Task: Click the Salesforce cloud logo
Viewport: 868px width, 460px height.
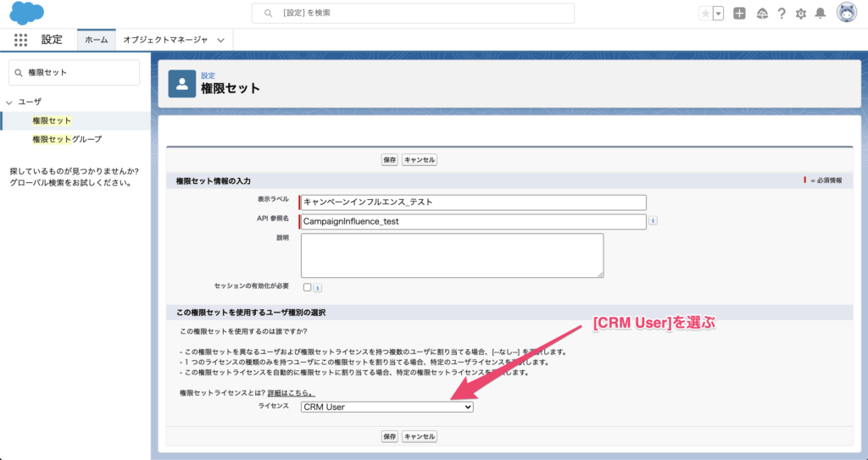Action: (26, 14)
